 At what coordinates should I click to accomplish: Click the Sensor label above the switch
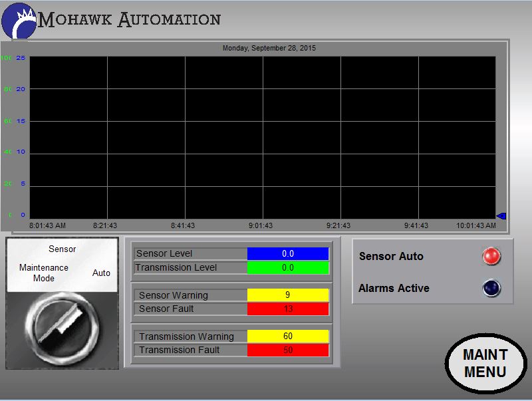(62, 249)
